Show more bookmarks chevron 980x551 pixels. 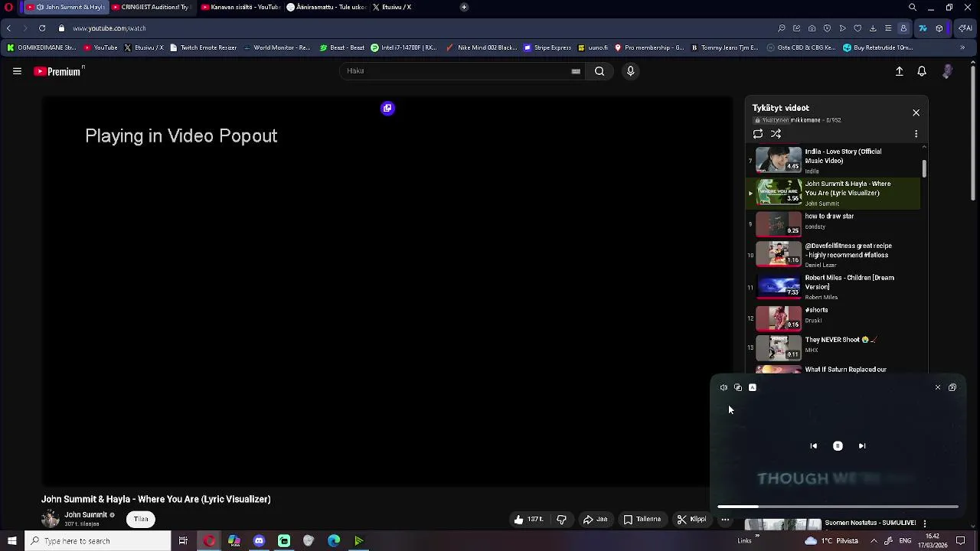(x=962, y=47)
